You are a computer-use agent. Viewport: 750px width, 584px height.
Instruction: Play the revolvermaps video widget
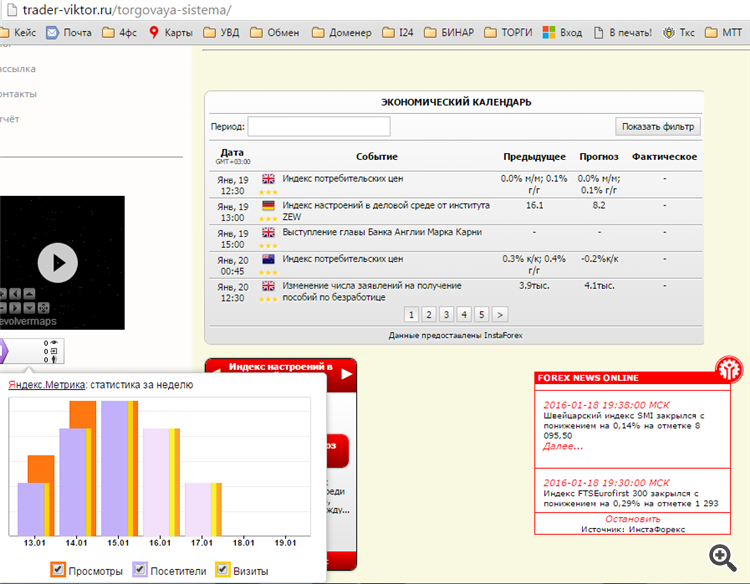coord(58,263)
